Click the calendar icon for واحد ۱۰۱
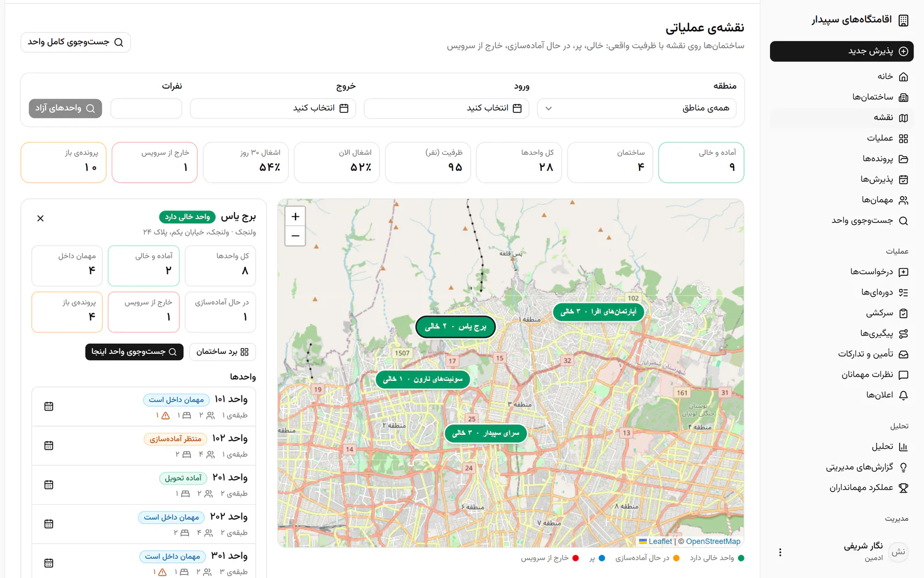The height and width of the screenshot is (578, 924). 49,406
